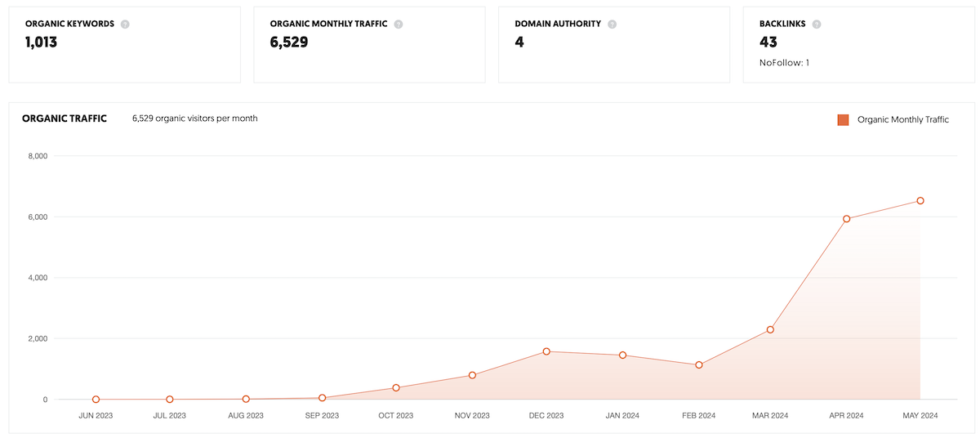Click the DEC 2023 axis label

click(546, 416)
